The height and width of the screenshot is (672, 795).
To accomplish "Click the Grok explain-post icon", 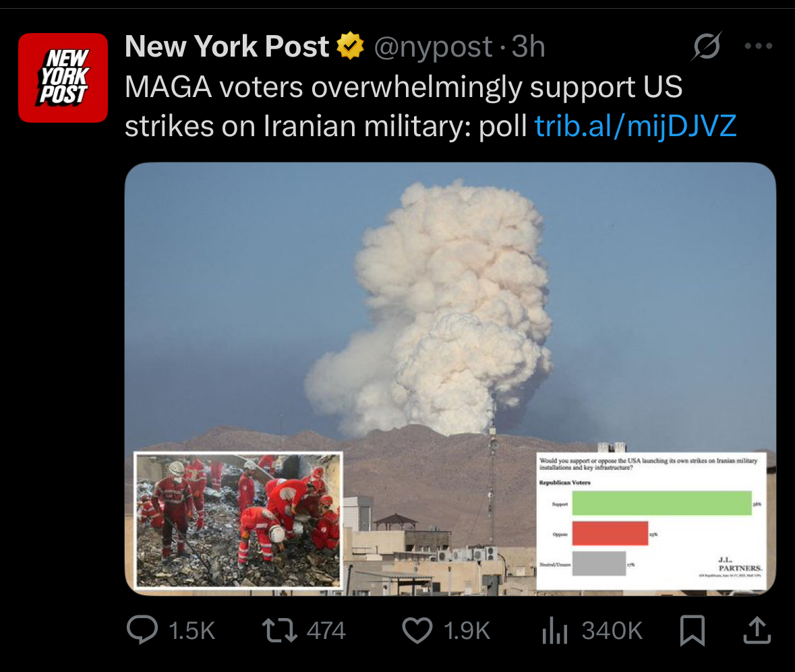I will 706,46.
